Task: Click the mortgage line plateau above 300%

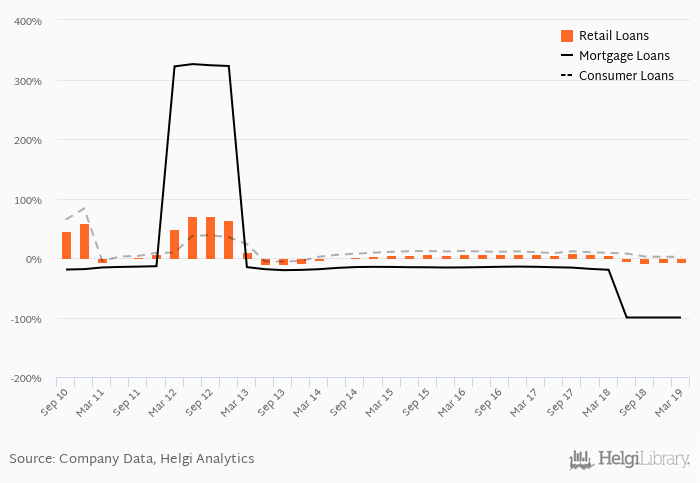Action: [x=202, y=65]
